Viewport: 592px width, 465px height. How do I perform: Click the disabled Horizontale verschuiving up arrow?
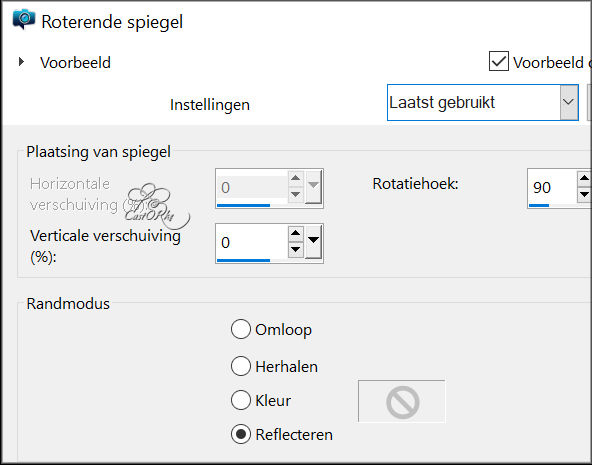pos(296,179)
